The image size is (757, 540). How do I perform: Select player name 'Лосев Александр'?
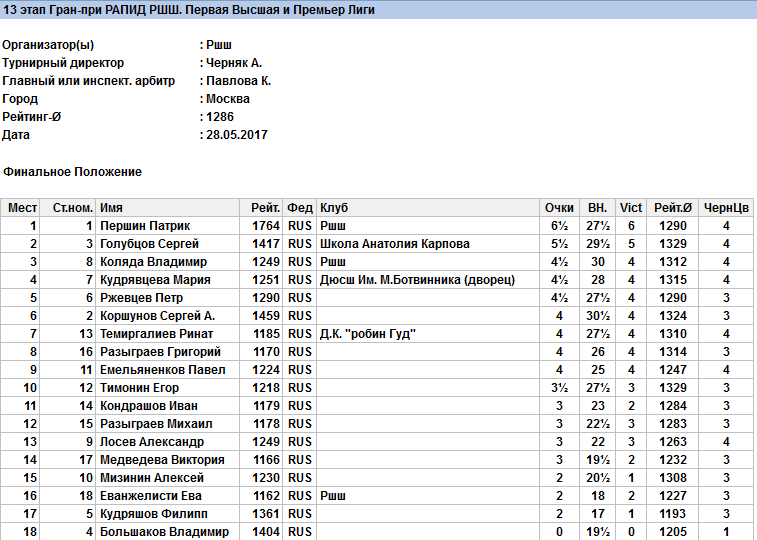152,442
